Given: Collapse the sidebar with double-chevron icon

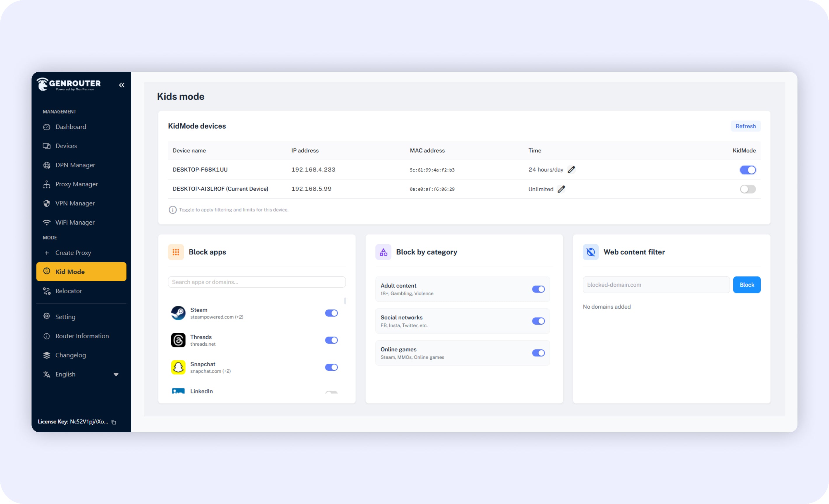Looking at the screenshot, I should tap(121, 85).
